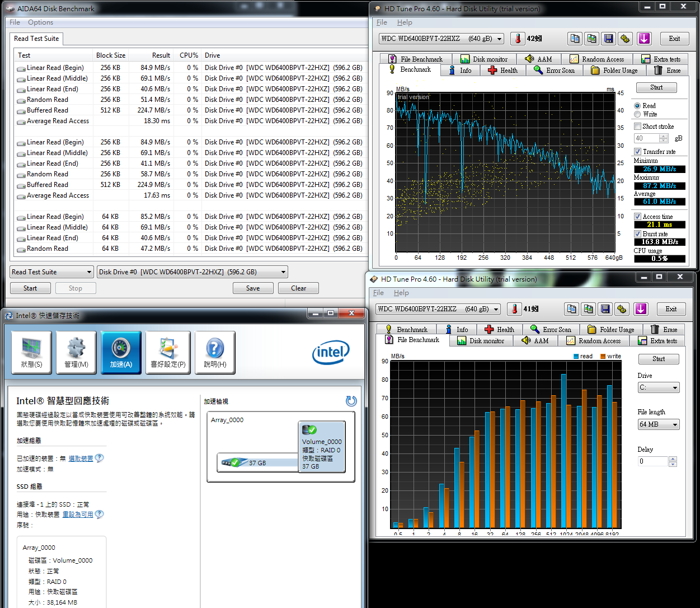Open Help menu in HD Tune Benchmark-tab window

(405, 22)
